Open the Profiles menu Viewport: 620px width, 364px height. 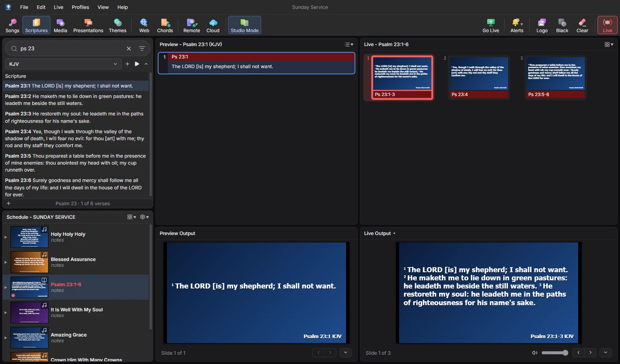[x=80, y=7]
